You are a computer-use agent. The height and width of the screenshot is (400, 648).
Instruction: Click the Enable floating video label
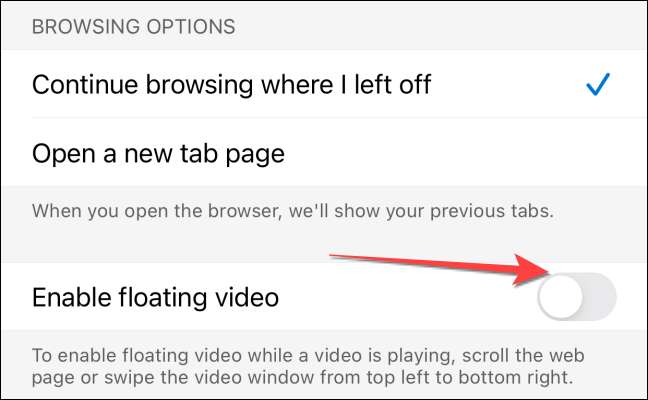(155, 298)
